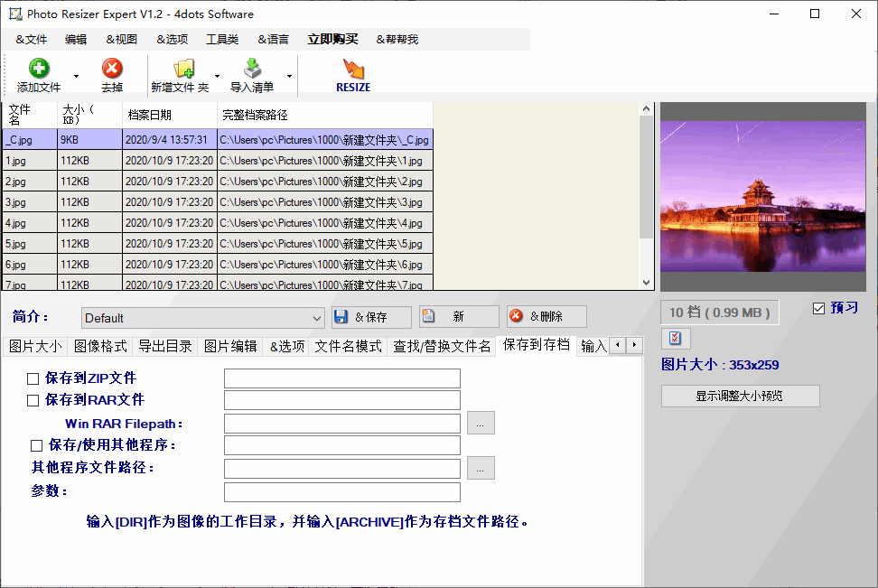This screenshot has width=878, height=588.
Task: Click the green Add File icon
Action: [x=39, y=69]
